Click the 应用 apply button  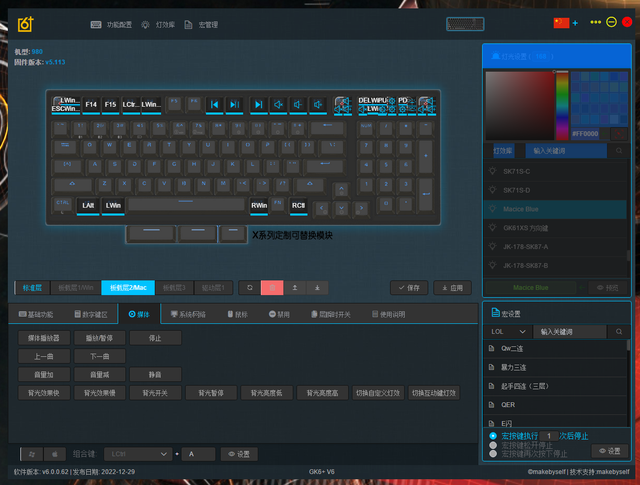click(452, 288)
